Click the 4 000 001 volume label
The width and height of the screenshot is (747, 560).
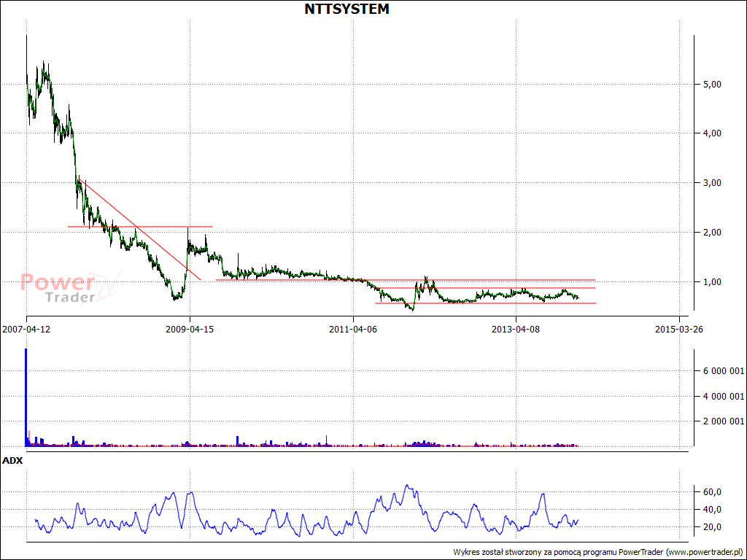click(x=723, y=396)
